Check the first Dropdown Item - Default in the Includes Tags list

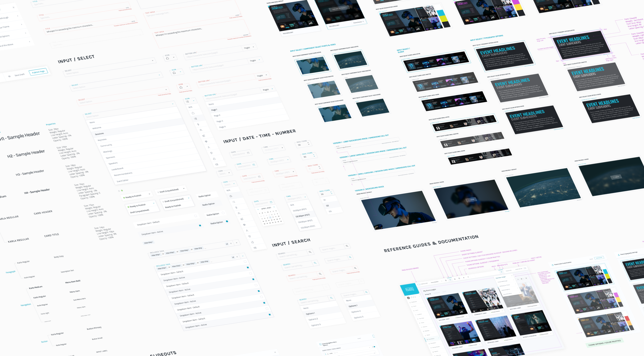coord(245,262)
